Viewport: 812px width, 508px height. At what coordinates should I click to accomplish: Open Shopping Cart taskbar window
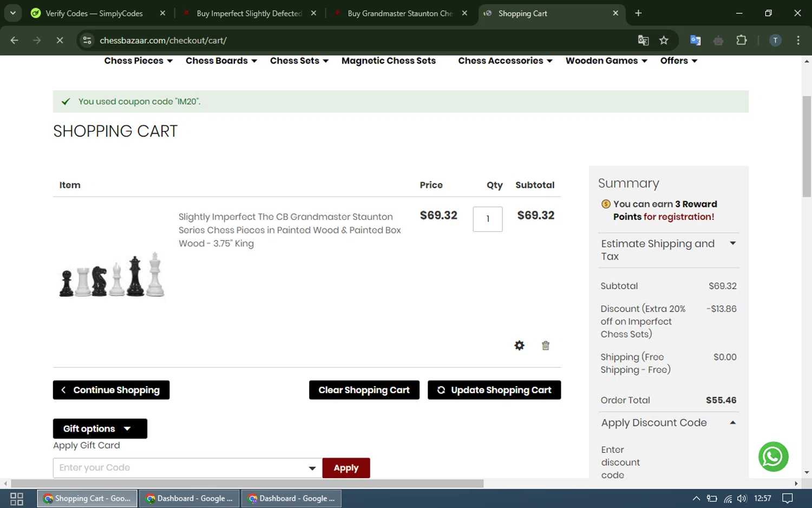pyautogui.click(x=88, y=498)
